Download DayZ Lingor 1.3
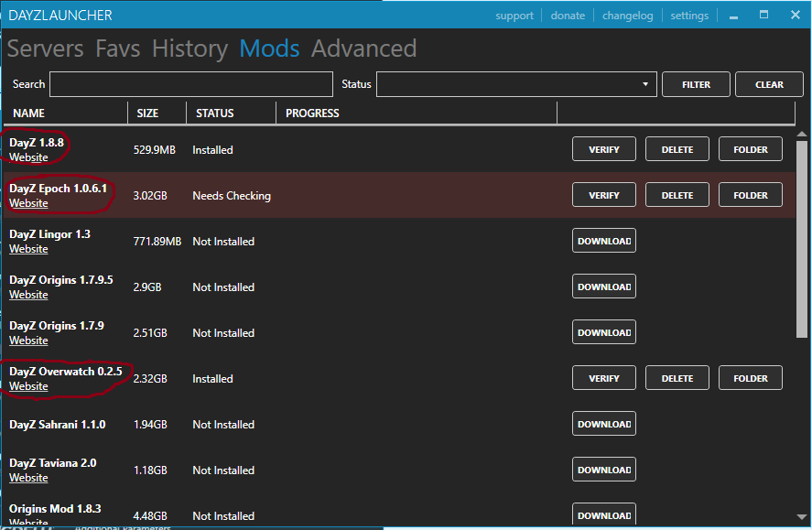Viewport: 812px width, 530px height. point(603,241)
